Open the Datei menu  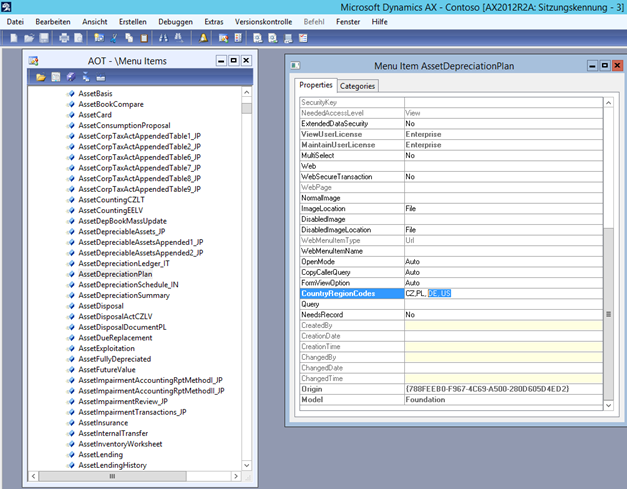[15, 21]
